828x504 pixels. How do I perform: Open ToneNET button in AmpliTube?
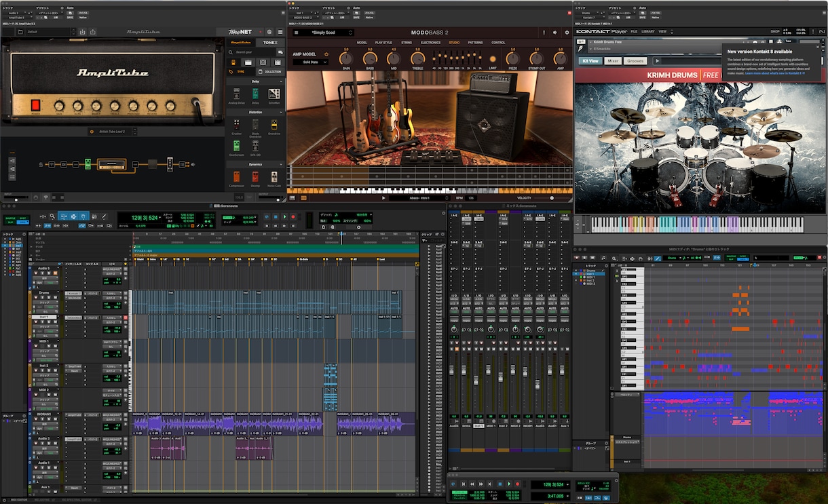coord(240,32)
